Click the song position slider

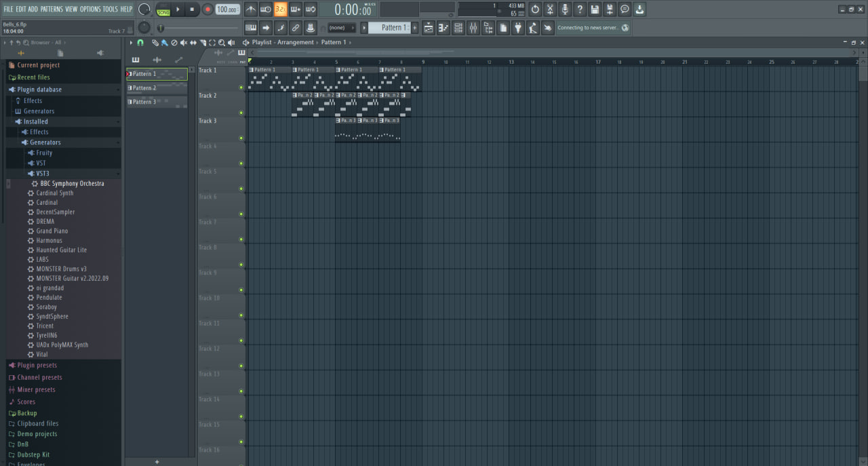pyautogui.click(x=199, y=28)
